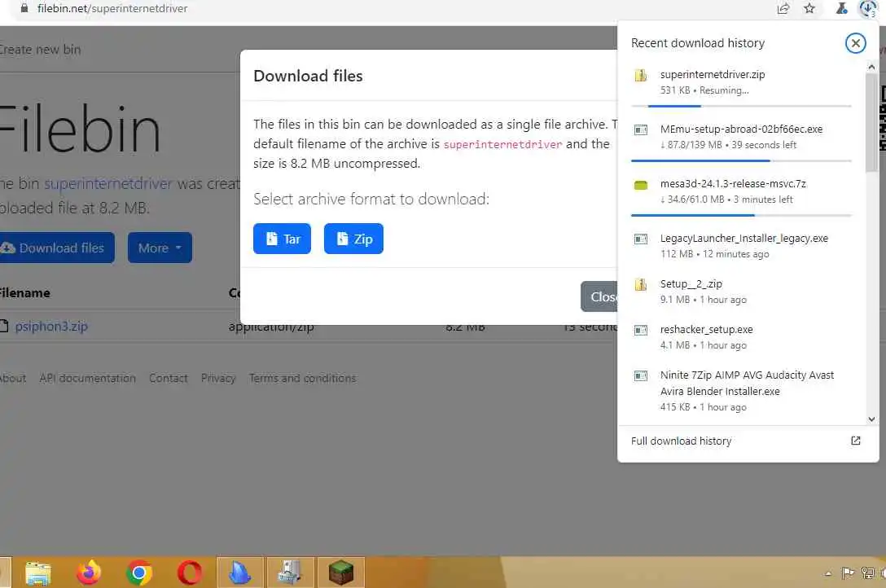Click the Chrome labs flask icon

coord(841,8)
